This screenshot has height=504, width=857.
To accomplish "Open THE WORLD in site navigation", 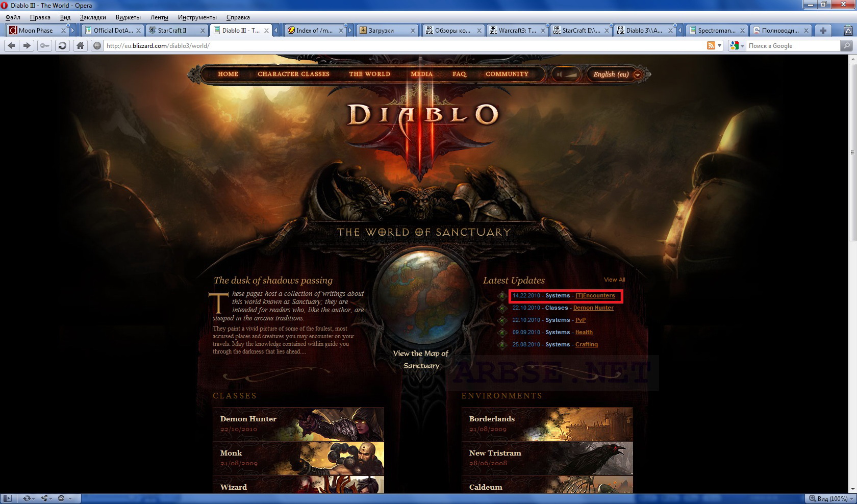I will click(x=369, y=74).
